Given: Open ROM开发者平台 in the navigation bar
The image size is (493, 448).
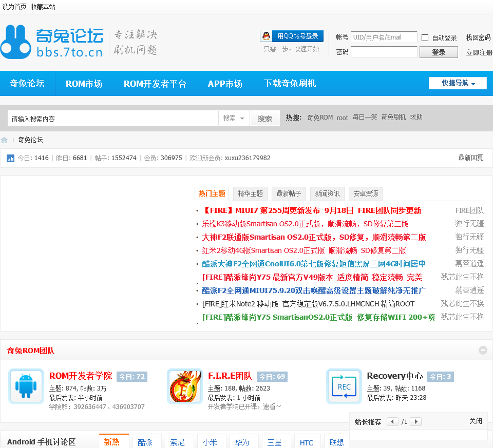Looking at the screenshot, I should (155, 84).
